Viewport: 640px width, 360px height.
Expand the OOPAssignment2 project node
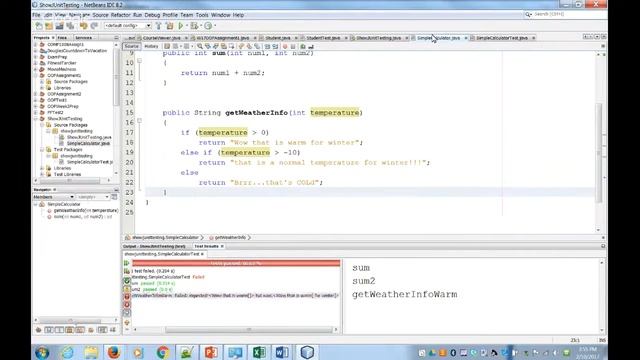coord(36,94)
